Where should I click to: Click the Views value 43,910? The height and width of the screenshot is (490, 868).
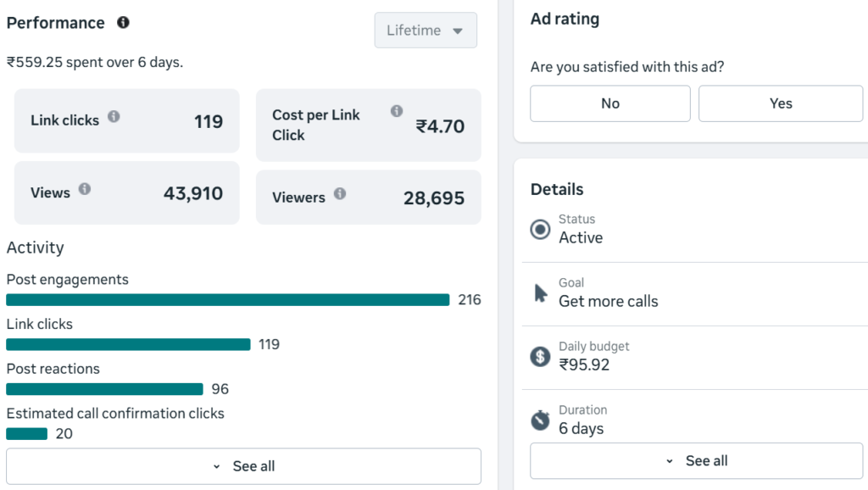point(193,193)
